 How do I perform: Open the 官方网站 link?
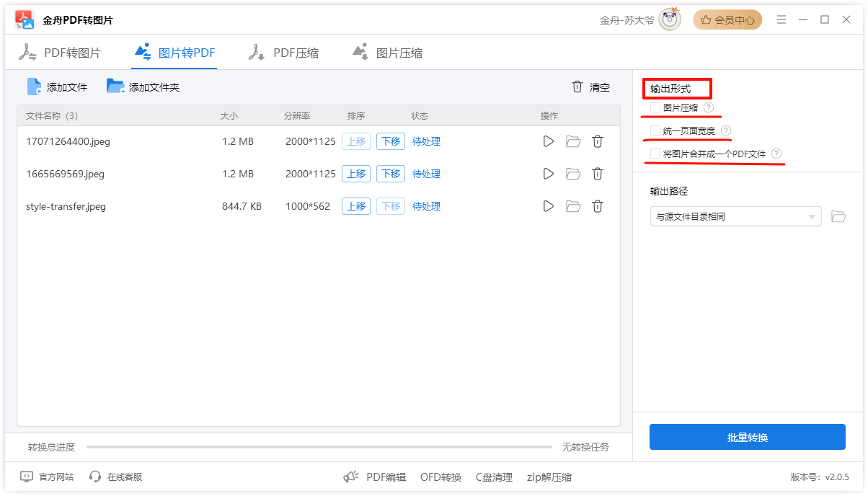tap(48, 477)
